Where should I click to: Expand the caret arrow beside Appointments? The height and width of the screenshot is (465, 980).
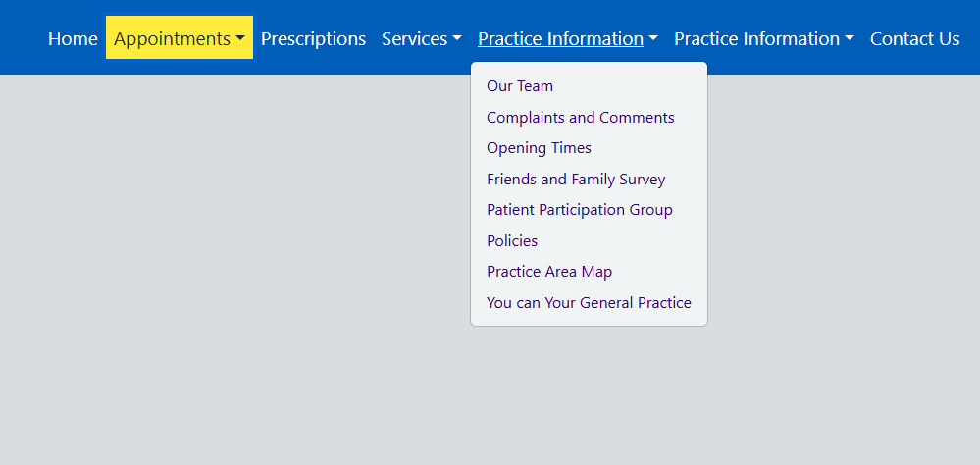[240, 39]
